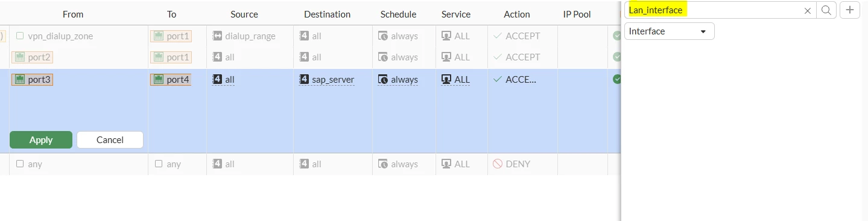Click the From column header
This screenshot has height=221, width=868.
pyautogui.click(x=73, y=14)
